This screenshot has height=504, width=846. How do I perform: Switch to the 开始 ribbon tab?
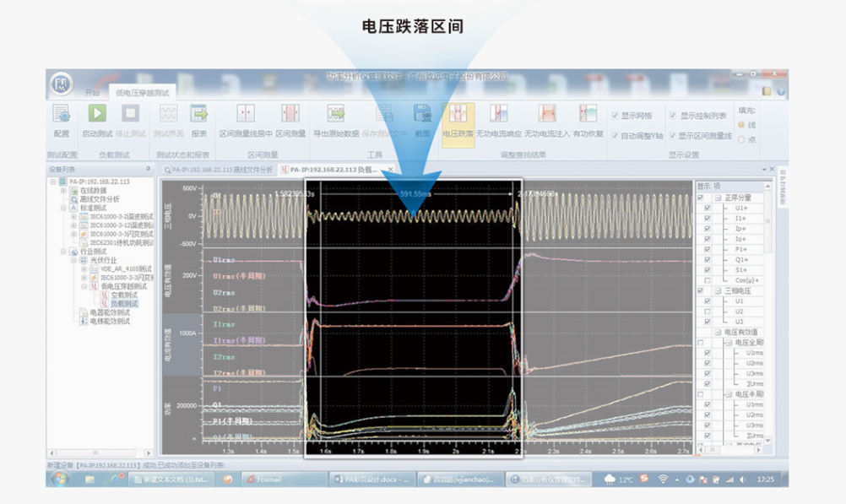point(91,91)
